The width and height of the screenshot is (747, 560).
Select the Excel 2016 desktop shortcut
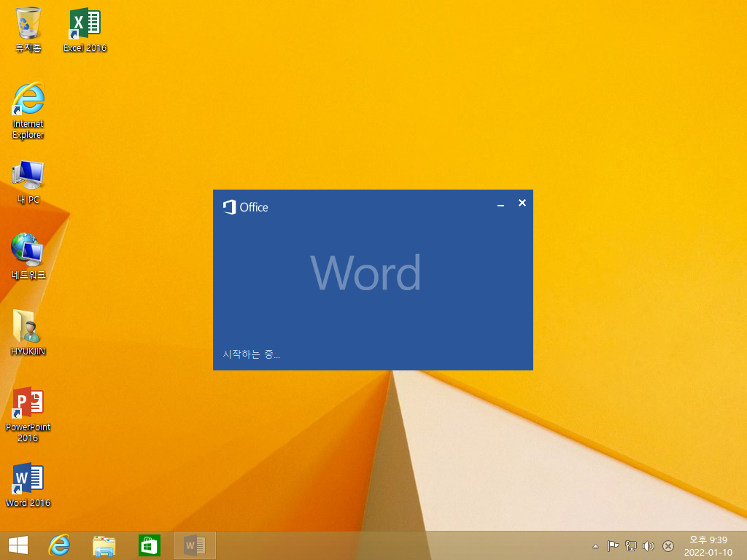pos(85,29)
